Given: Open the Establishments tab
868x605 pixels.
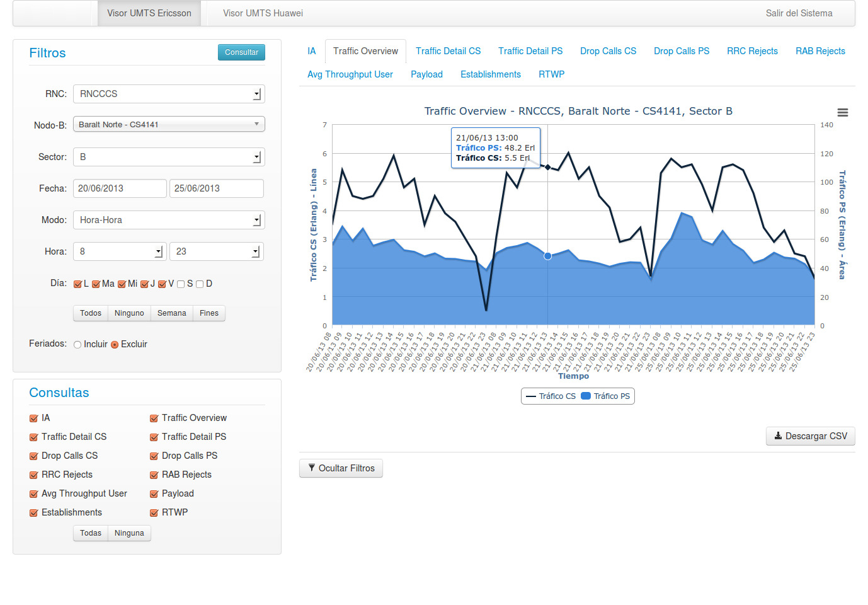Looking at the screenshot, I should pos(491,74).
